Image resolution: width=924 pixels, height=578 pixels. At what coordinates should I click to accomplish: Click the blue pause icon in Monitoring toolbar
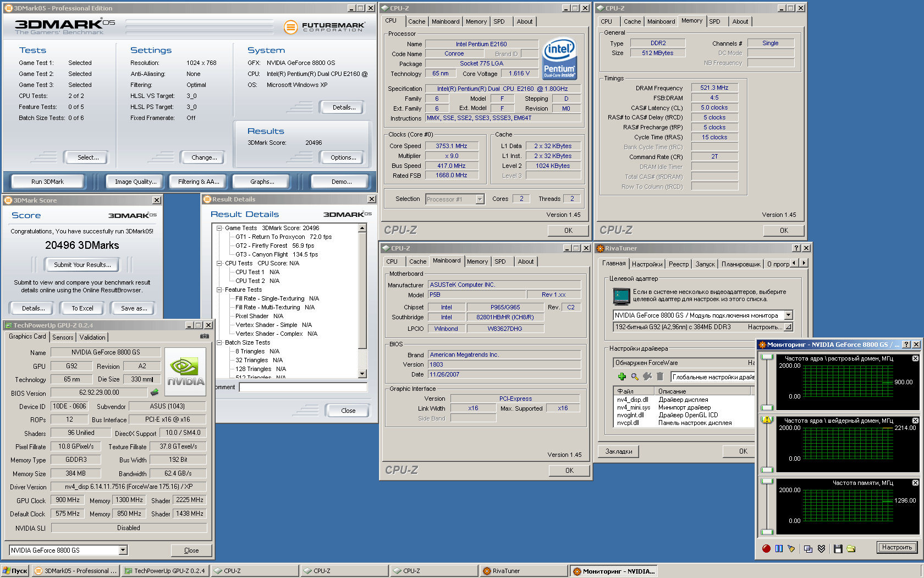pyautogui.click(x=779, y=548)
